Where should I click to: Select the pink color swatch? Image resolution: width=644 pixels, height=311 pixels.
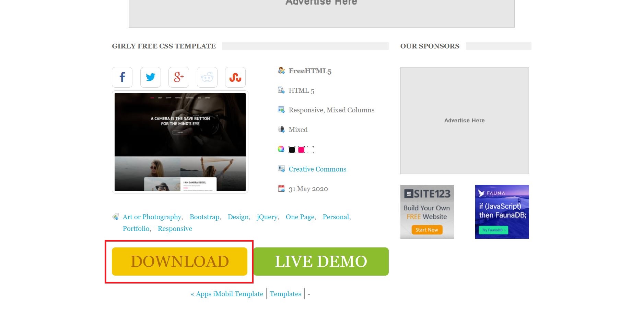[x=301, y=150]
